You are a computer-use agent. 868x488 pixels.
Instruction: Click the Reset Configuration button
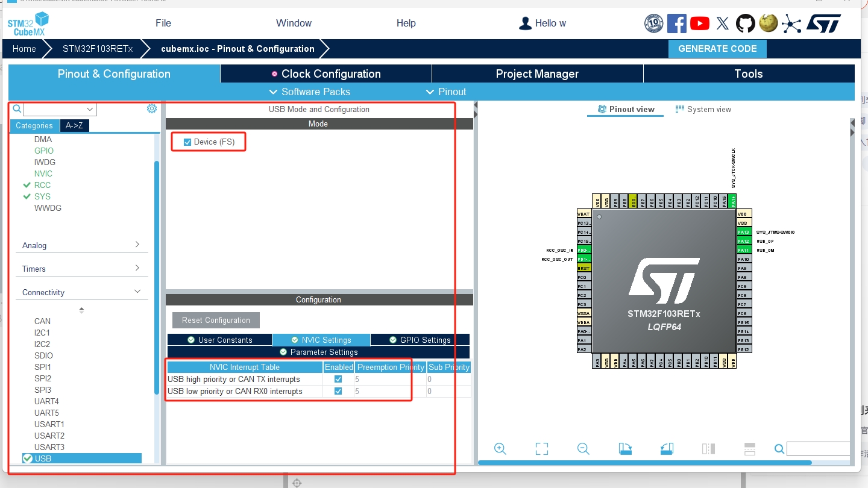coord(216,320)
